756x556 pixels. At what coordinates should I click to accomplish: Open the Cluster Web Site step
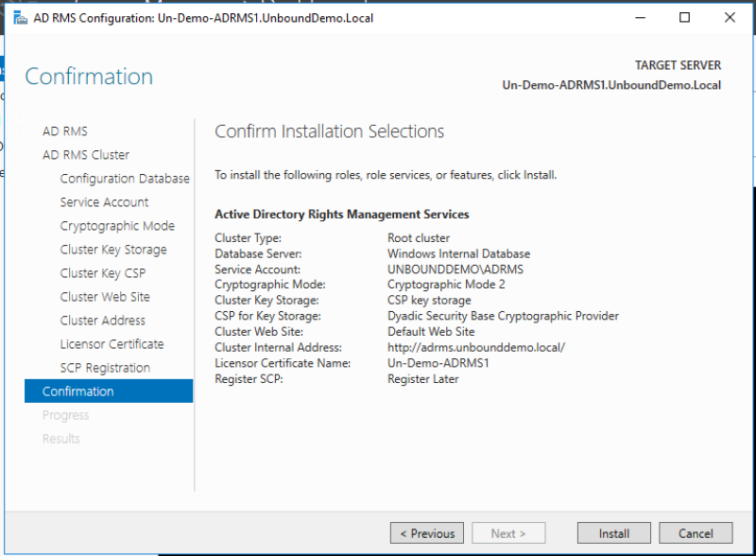click(x=105, y=297)
